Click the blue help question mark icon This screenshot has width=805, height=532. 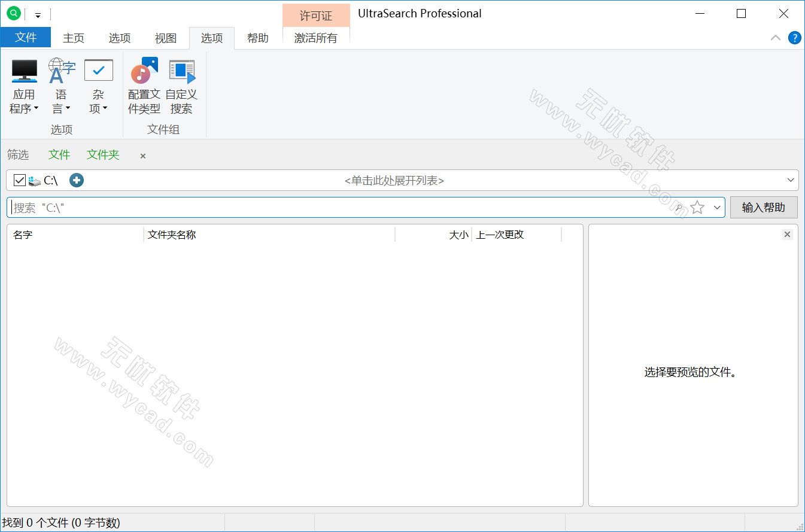[795, 37]
